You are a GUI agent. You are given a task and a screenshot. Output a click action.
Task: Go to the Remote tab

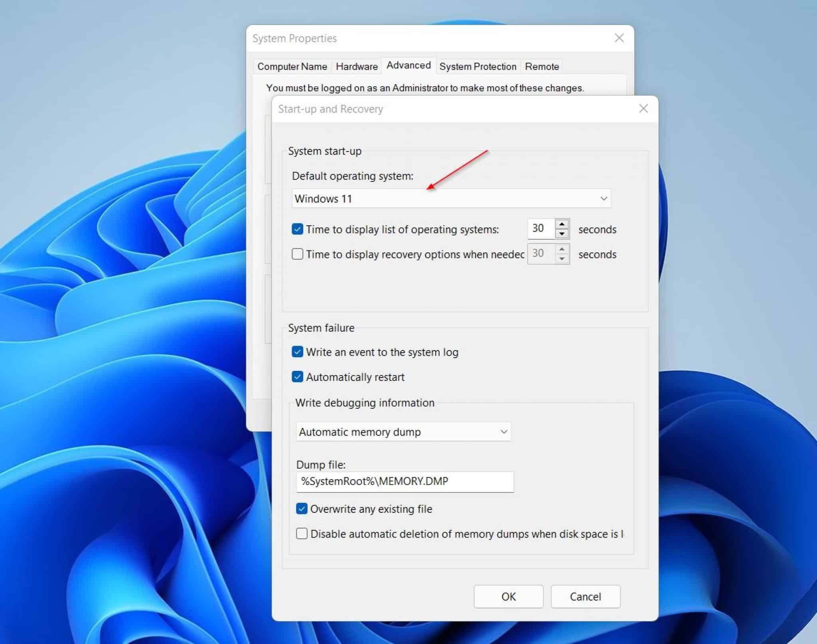pos(542,66)
